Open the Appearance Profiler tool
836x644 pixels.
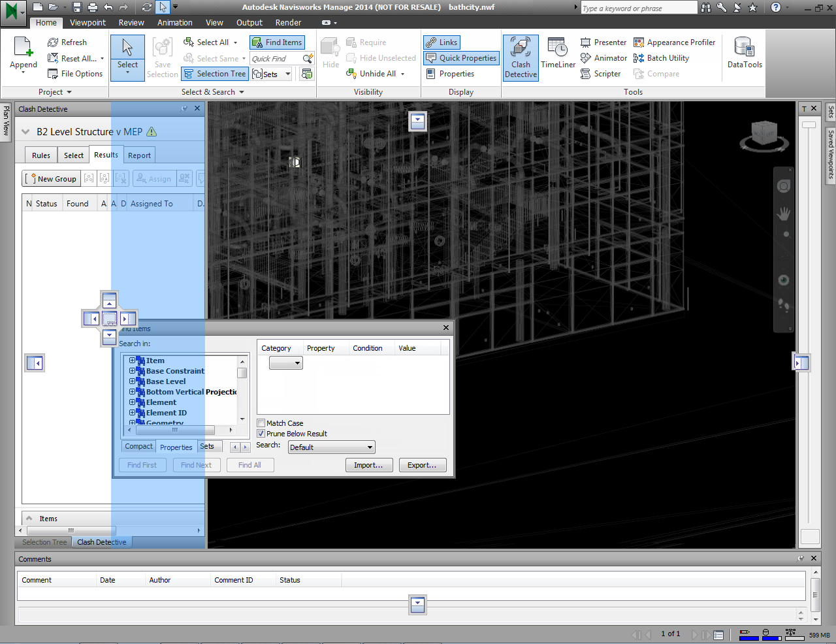[675, 42]
